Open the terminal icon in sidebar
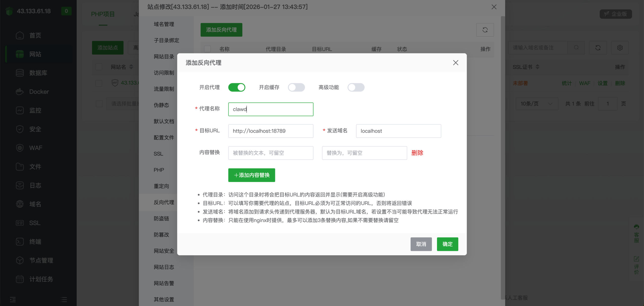 (20, 242)
